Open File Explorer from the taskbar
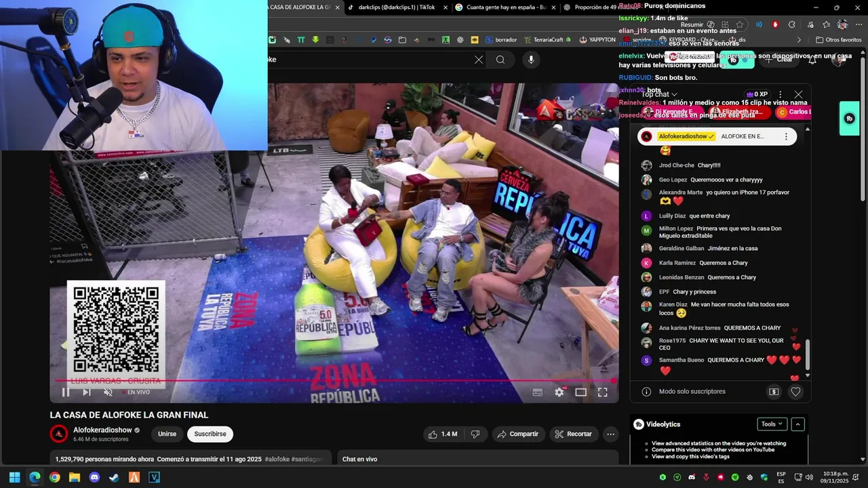Screen dimensions: 868x488 click(75, 477)
